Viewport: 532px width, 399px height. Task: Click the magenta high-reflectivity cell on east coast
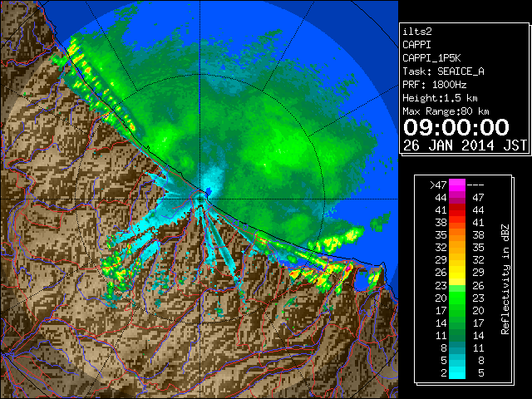coord(347,268)
